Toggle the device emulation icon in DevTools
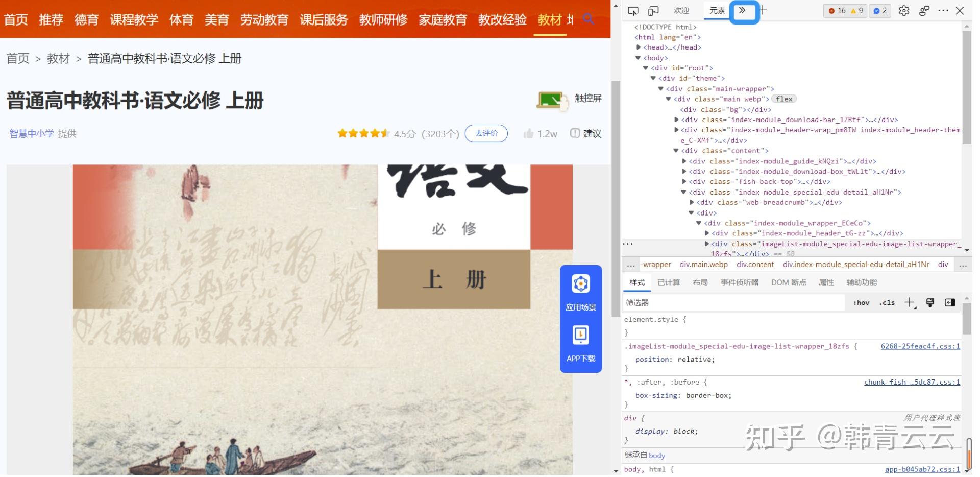980x477 pixels. (x=653, y=11)
